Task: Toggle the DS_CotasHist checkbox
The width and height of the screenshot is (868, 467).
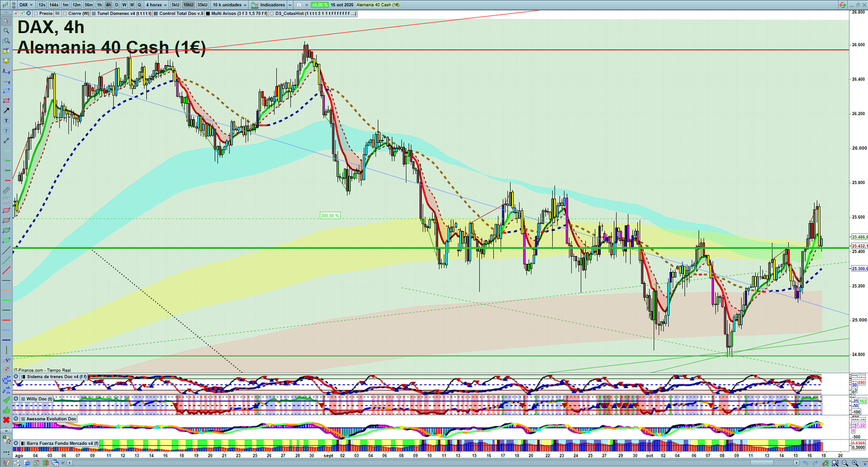Action: [272, 14]
